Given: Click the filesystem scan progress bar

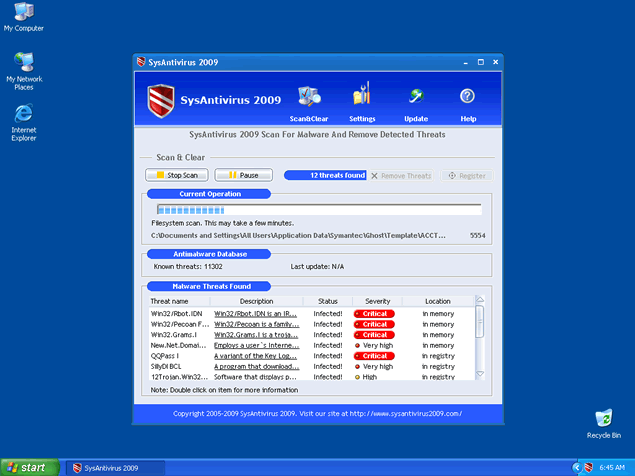Looking at the screenshot, I should [317, 210].
